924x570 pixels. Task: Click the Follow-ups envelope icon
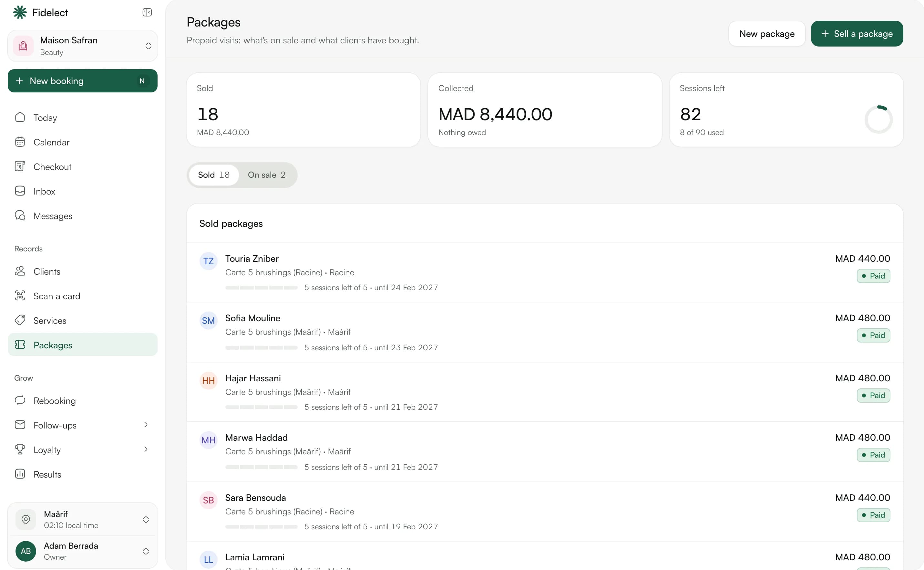click(20, 425)
